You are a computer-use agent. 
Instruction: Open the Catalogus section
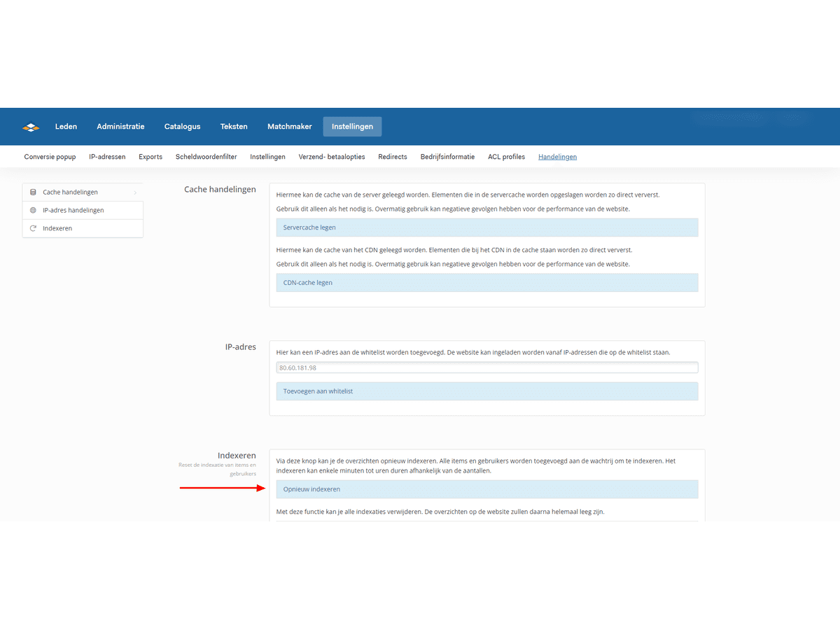pos(182,127)
